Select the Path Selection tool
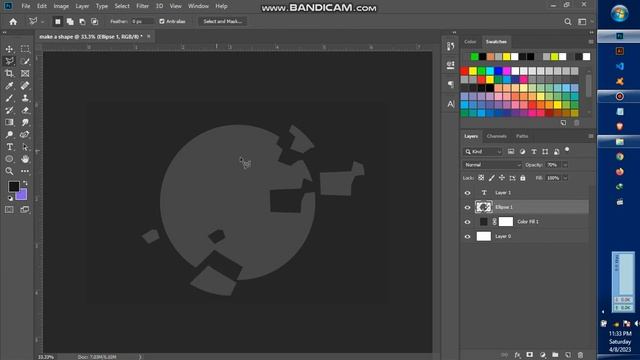The height and width of the screenshot is (360, 640). click(25, 147)
